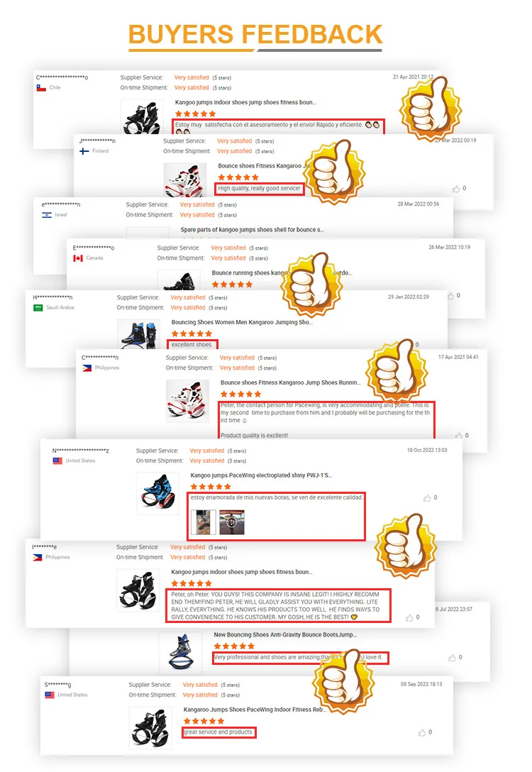Open 'New Bouncing Shoes Anti-Gravity Bounce Boots' link
The image size is (532, 772).
click(285, 635)
